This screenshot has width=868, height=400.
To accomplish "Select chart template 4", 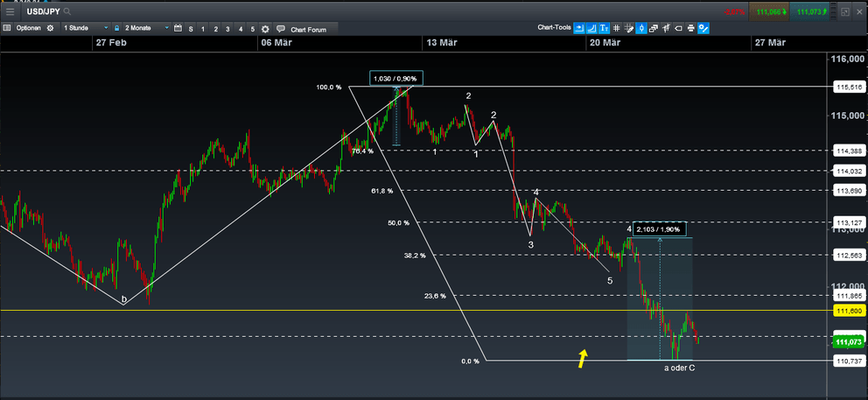I will point(241,29).
